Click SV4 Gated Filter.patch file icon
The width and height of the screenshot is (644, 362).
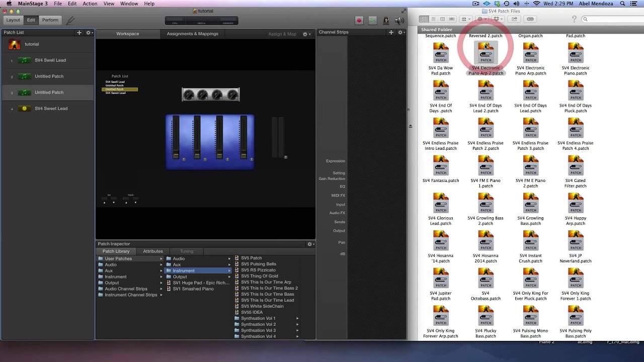576,165
